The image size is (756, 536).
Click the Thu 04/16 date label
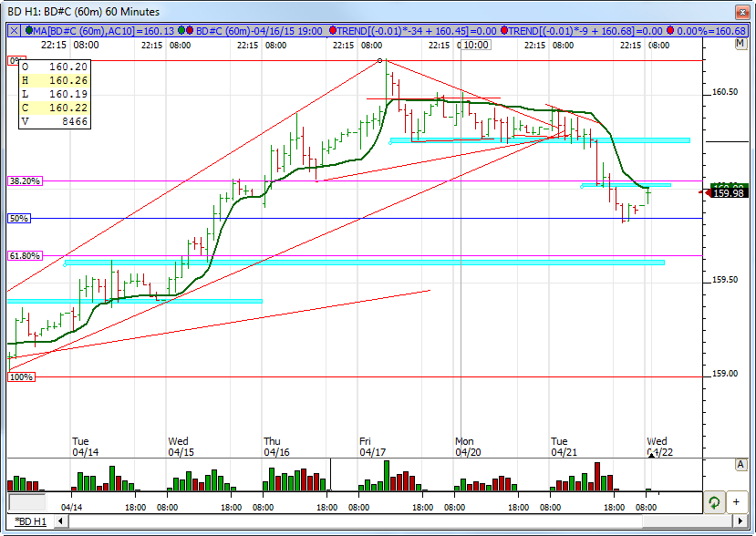[276, 447]
